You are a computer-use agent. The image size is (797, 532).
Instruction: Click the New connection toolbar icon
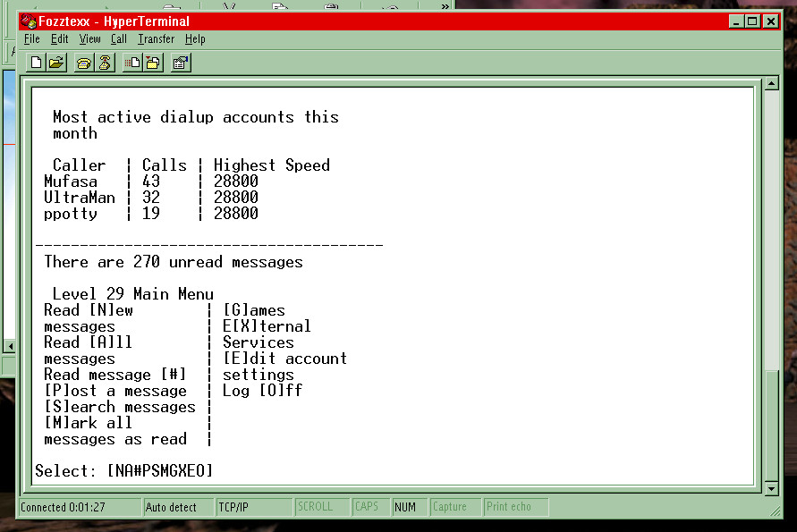pyautogui.click(x=36, y=63)
